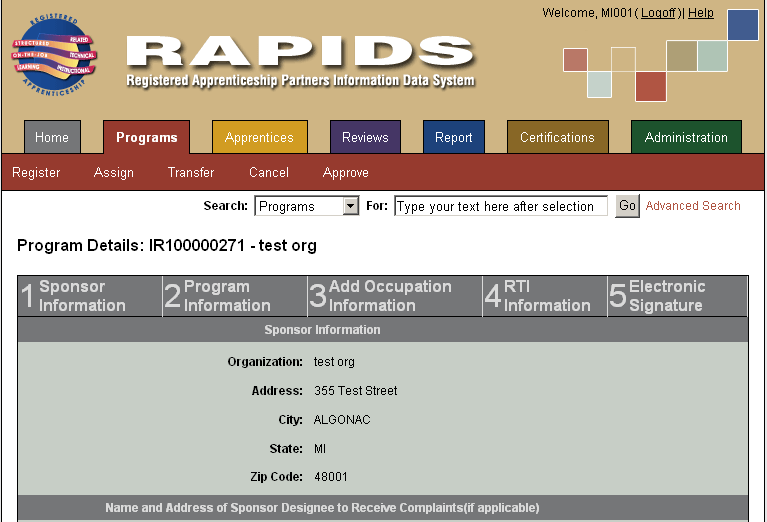Open the Administration tab
The image size is (767, 522).
(x=686, y=137)
